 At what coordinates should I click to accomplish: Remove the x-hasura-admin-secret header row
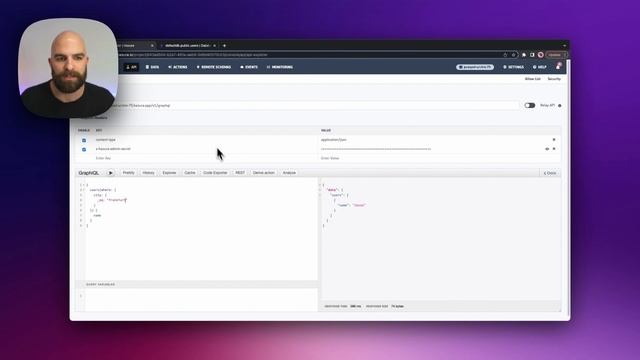pos(554,149)
